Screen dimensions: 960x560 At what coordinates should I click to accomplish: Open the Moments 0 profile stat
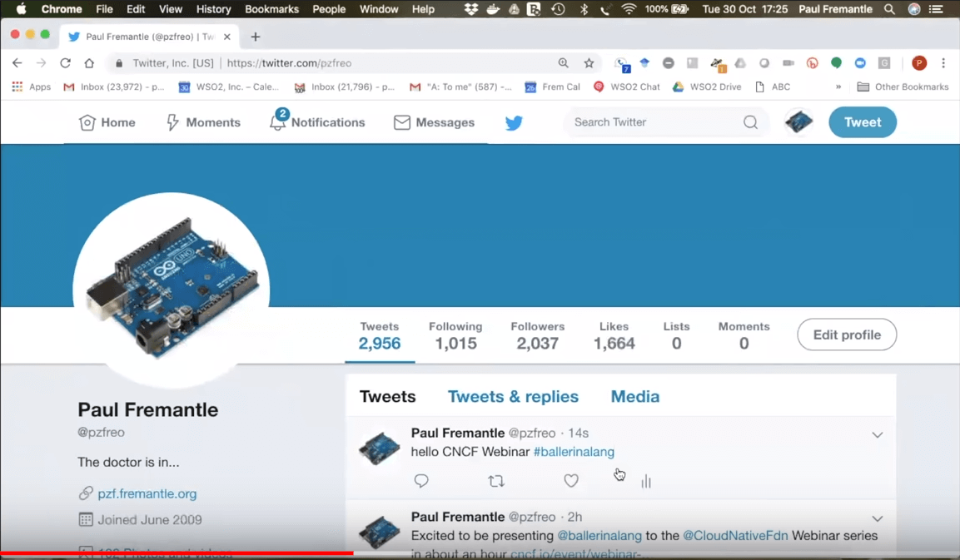[744, 336]
